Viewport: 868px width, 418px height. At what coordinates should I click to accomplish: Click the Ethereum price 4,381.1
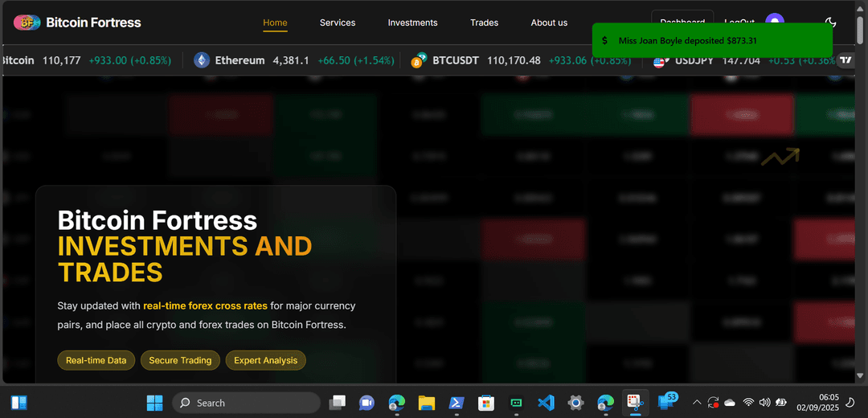pos(291,60)
